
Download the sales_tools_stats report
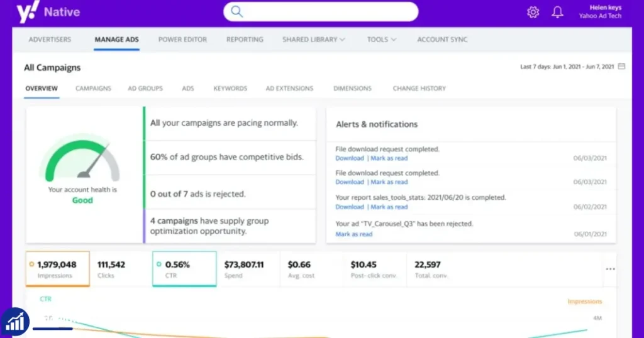350,207
